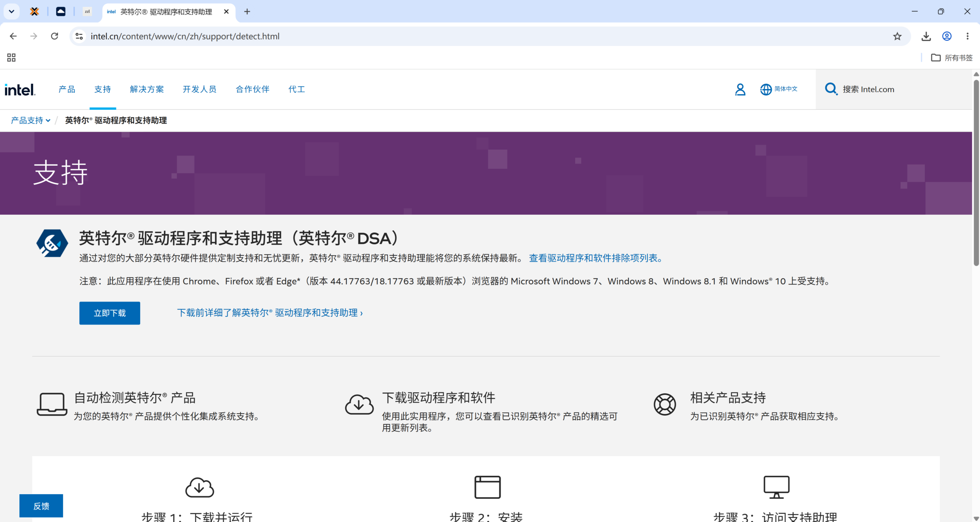Open the 开发人员 navigation menu
The width and height of the screenshot is (980, 522).
(199, 89)
